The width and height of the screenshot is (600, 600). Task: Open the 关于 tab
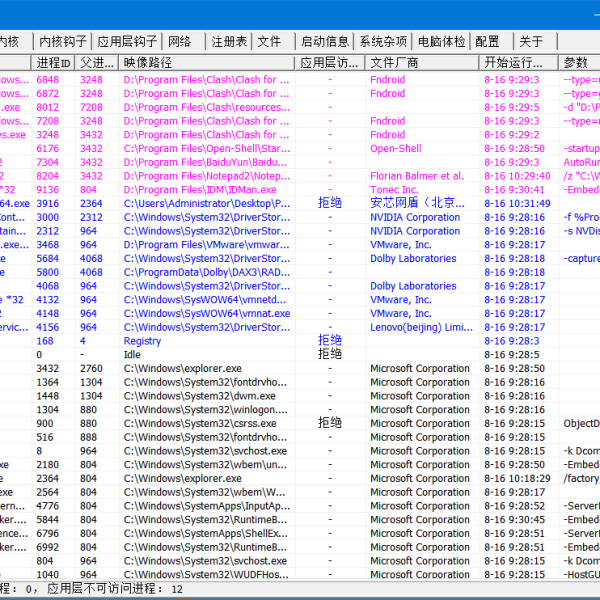tap(535, 41)
